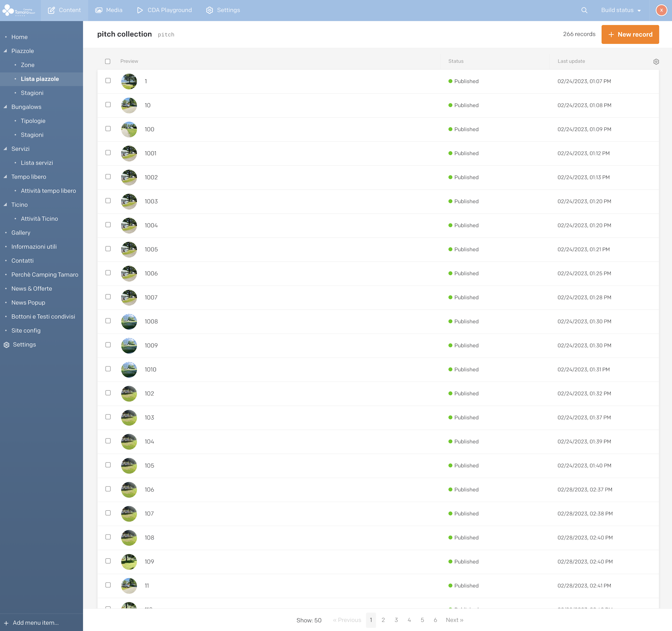The image size is (672, 631).
Task: Open Site config in the sidebar
Action: [26, 330]
